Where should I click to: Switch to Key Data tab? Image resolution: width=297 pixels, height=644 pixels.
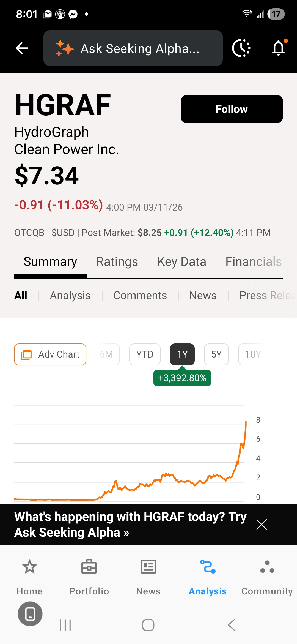182,262
